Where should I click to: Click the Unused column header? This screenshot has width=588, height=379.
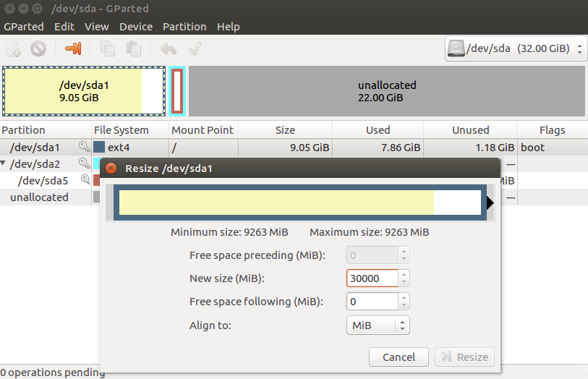click(471, 130)
